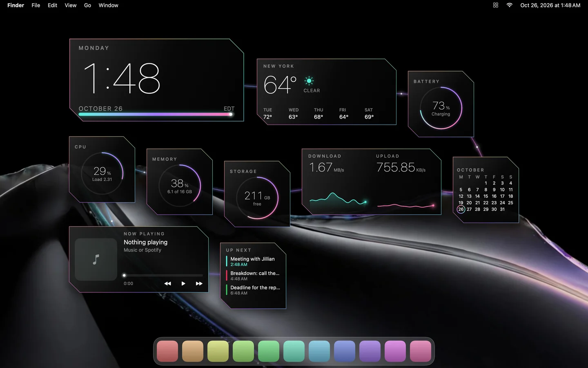
Task: Click the 755.85 KB/s upload speed
Action: click(x=401, y=167)
